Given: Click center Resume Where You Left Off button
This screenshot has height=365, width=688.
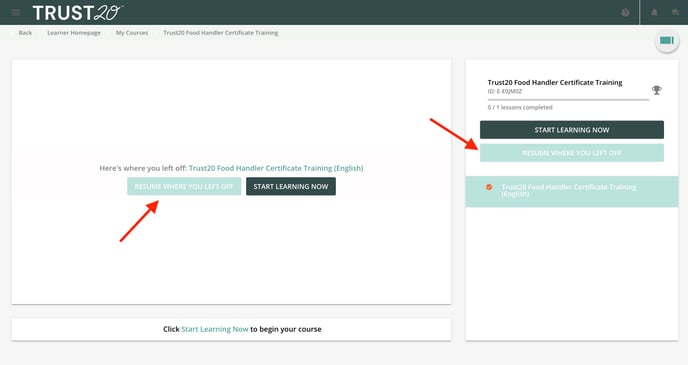Looking at the screenshot, I should pyautogui.click(x=184, y=186).
